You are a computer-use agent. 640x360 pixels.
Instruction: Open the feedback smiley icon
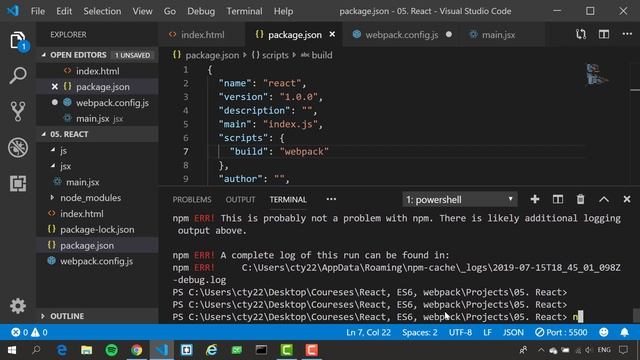(603, 332)
